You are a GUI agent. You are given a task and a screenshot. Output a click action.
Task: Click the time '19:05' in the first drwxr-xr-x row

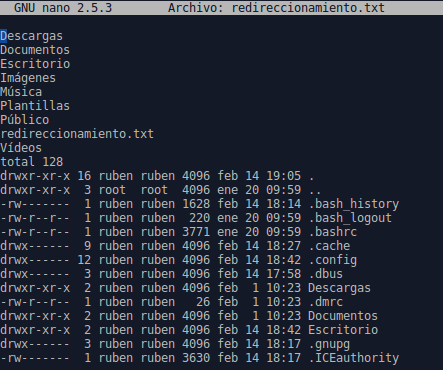click(x=284, y=176)
